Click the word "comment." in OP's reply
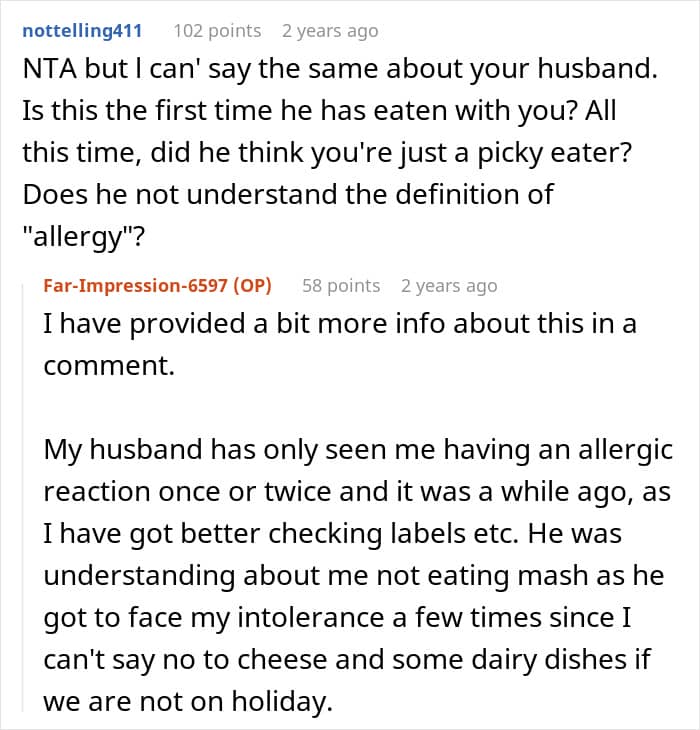The height and width of the screenshot is (730, 700). click(x=108, y=365)
